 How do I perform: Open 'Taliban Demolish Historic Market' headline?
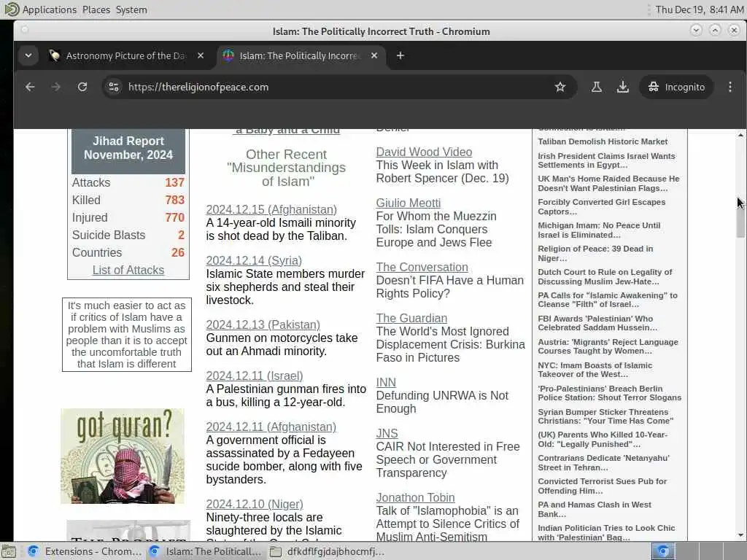pos(603,141)
